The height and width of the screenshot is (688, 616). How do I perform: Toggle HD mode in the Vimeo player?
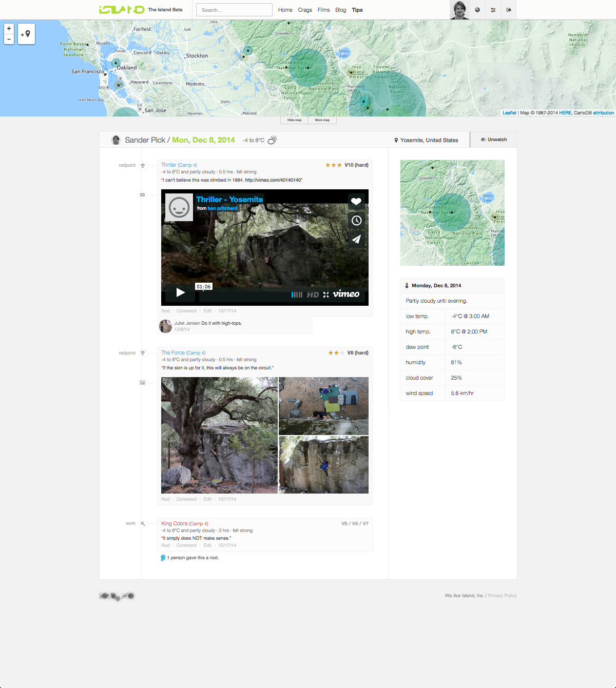(312, 294)
